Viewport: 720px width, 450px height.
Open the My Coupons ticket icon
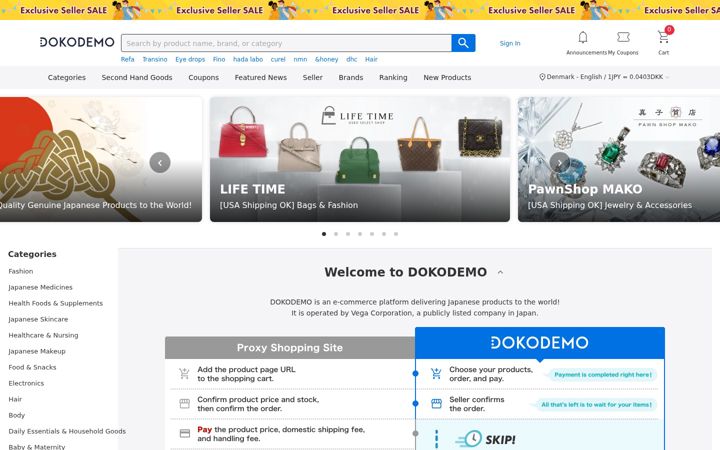(x=623, y=37)
